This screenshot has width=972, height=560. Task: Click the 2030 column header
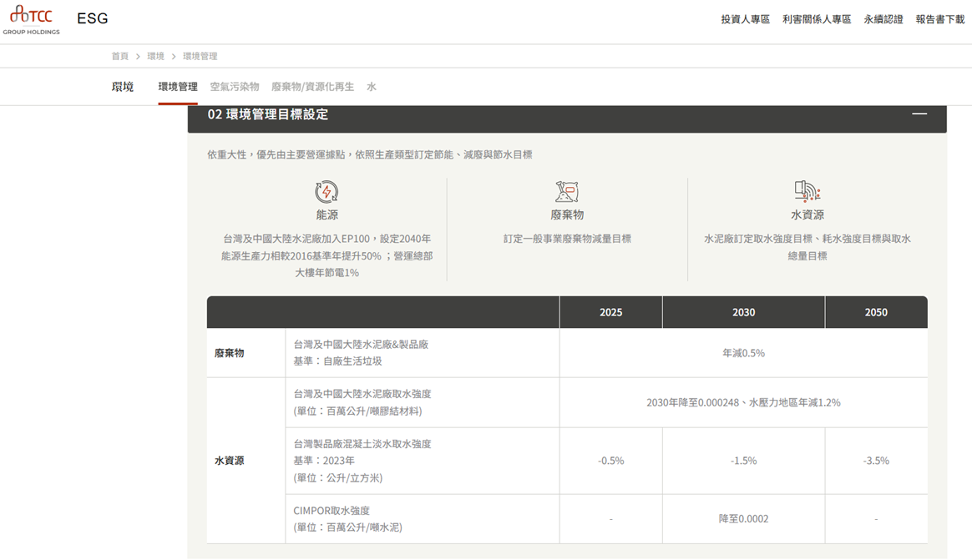coord(743,312)
